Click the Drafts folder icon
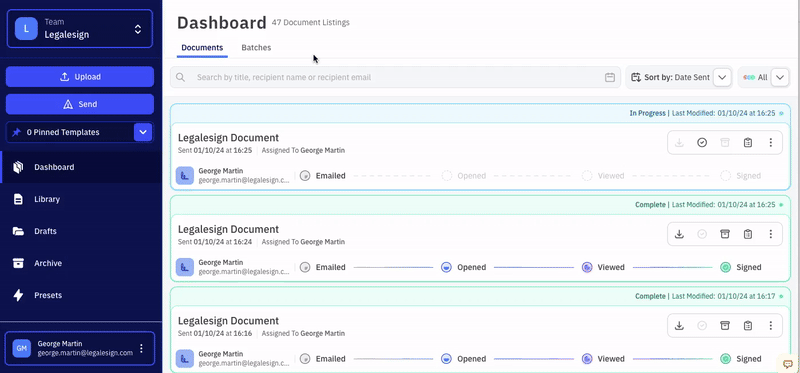 (18, 231)
